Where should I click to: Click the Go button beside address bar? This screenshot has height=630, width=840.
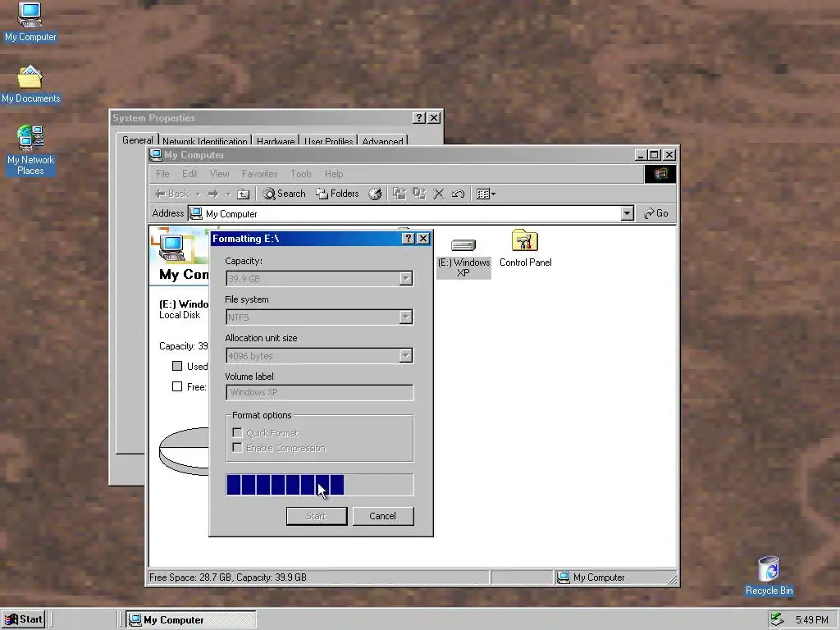tap(656, 214)
